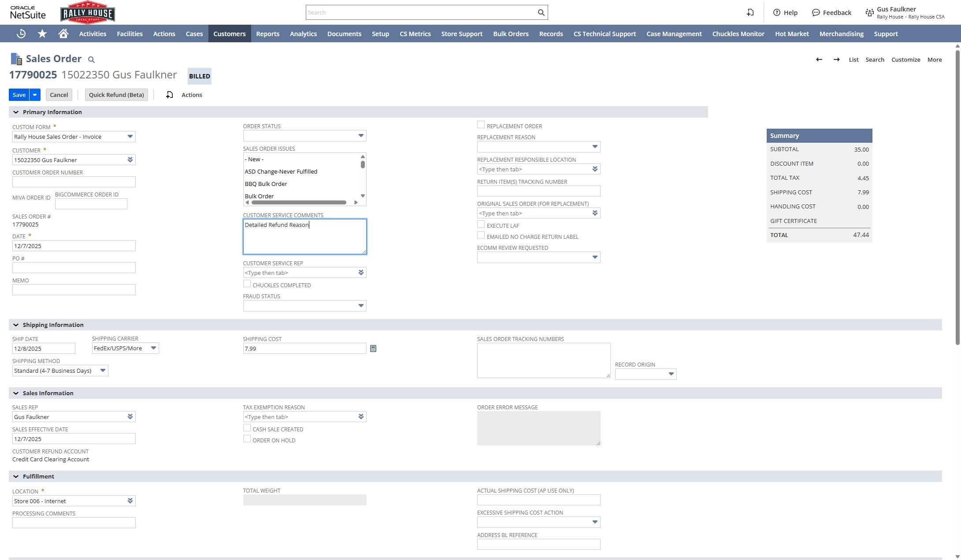Screen dimensions: 961x560
Task: Open the Reports menu
Action: point(268,34)
